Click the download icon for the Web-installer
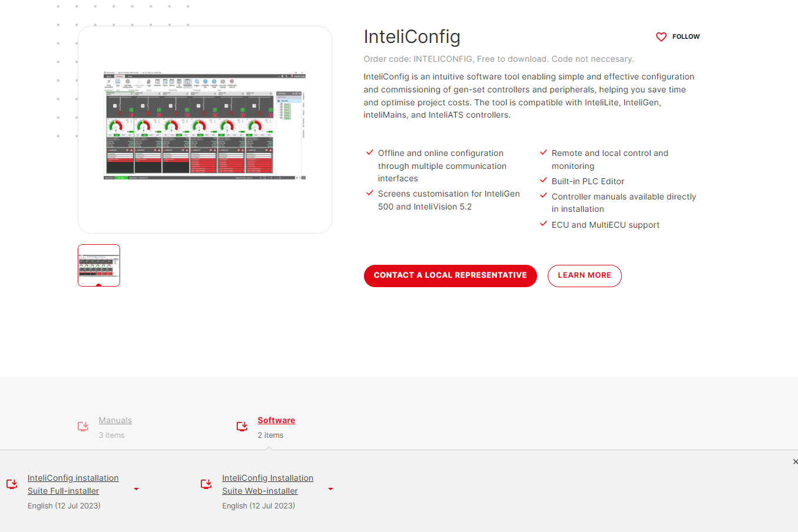The width and height of the screenshot is (798, 532). click(206, 484)
